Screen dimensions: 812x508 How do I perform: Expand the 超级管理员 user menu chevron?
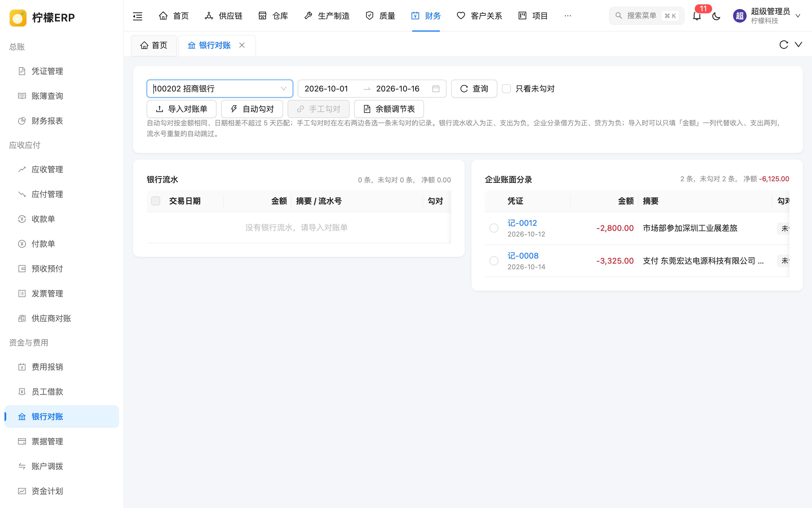pos(798,16)
